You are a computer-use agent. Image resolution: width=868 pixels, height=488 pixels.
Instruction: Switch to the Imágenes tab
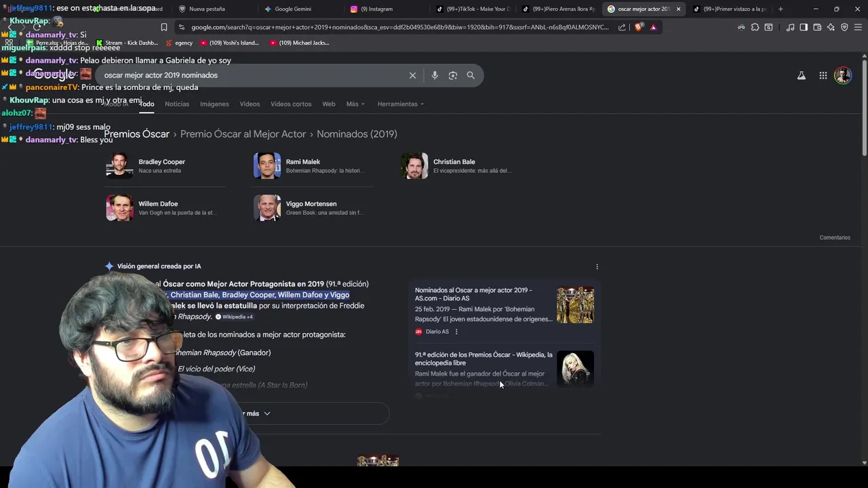click(214, 104)
